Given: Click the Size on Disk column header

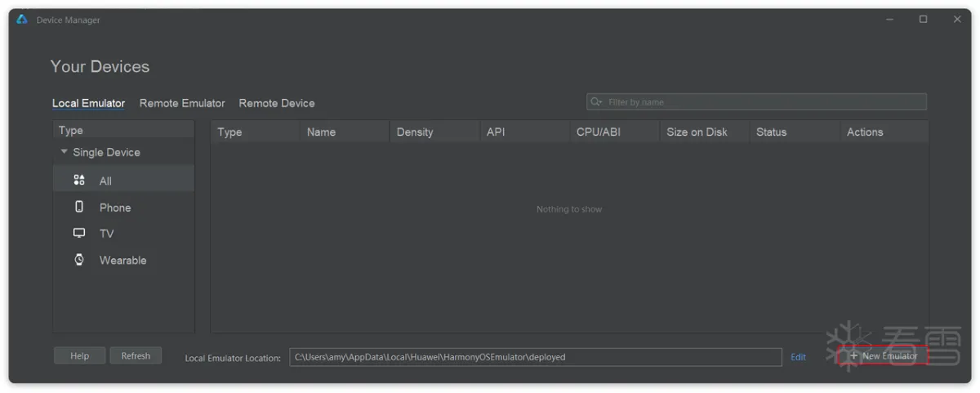Looking at the screenshot, I should point(704,132).
